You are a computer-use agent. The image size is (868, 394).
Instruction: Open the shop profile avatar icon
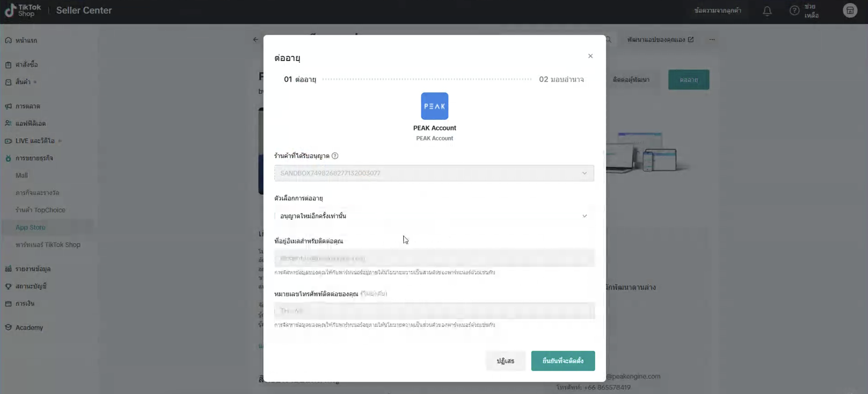pos(850,10)
